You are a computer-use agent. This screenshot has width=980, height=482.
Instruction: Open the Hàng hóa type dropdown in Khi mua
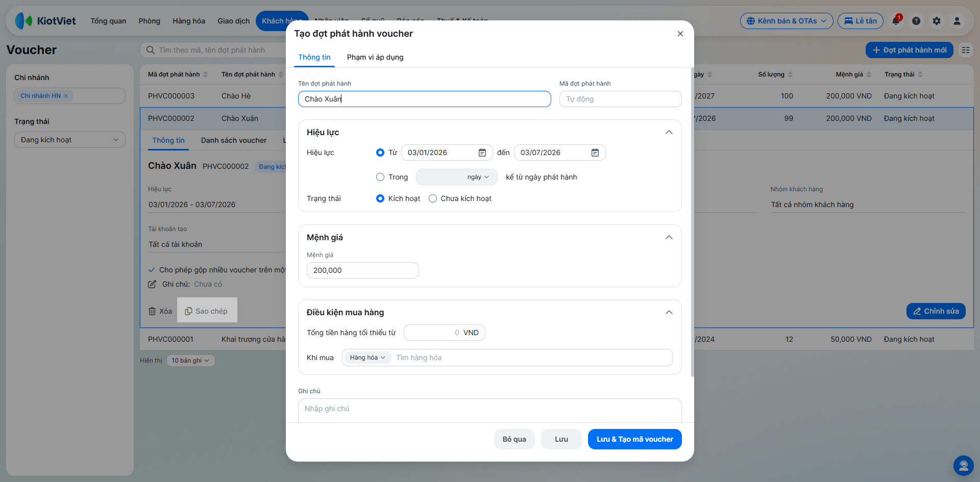[x=367, y=358]
